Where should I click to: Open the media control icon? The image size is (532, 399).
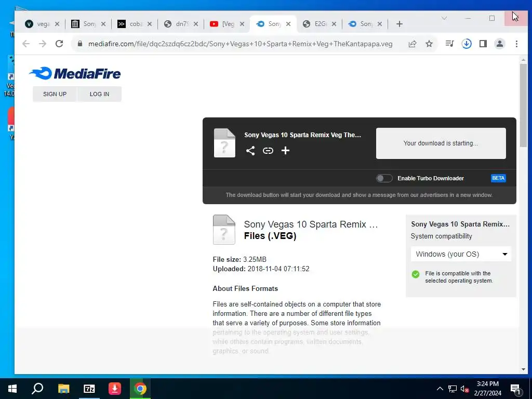coord(449,44)
